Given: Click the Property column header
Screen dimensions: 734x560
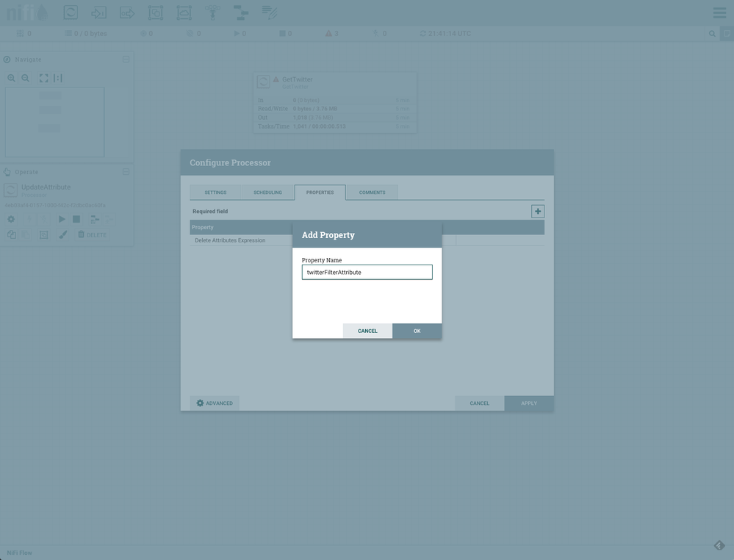Looking at the screenshot, I should (202, 227).
